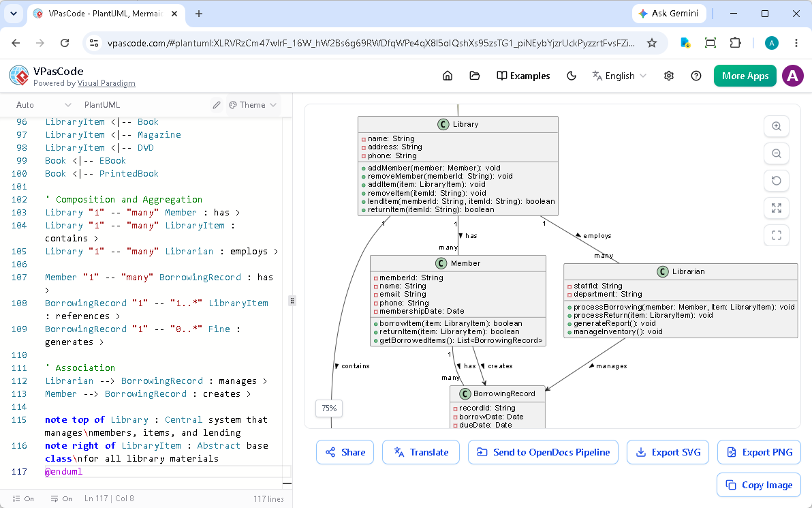Click the ' Association comment line
This screenshot has height=508, width=812.
coord(80,368)
